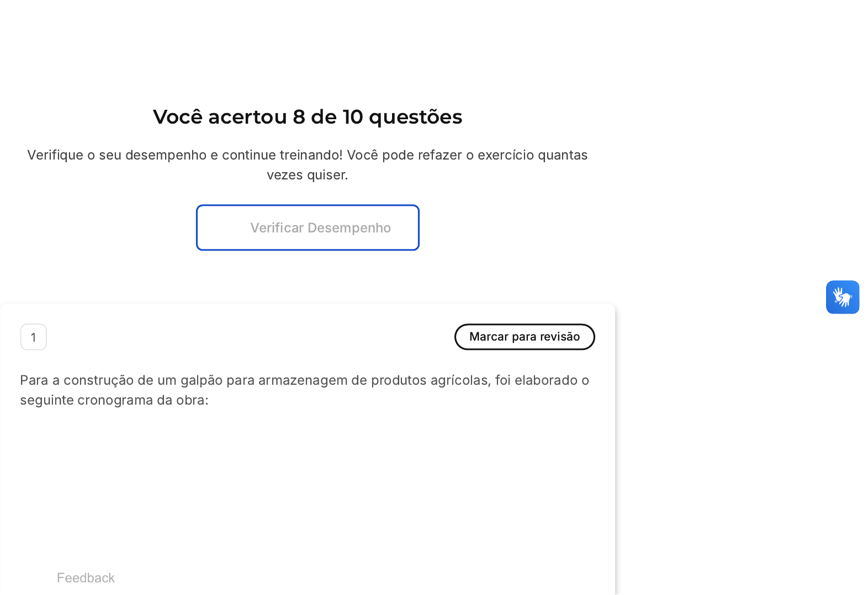Click the word "treinando!" in the subtitle

click(311, 155)
